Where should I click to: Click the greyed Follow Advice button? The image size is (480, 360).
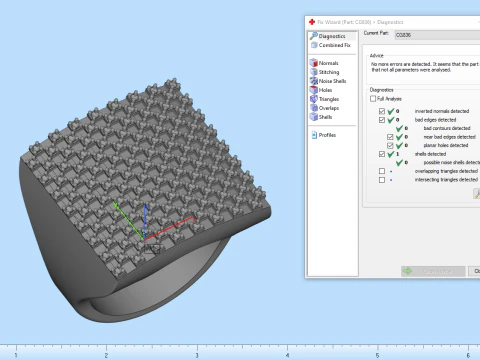[433, 271]
